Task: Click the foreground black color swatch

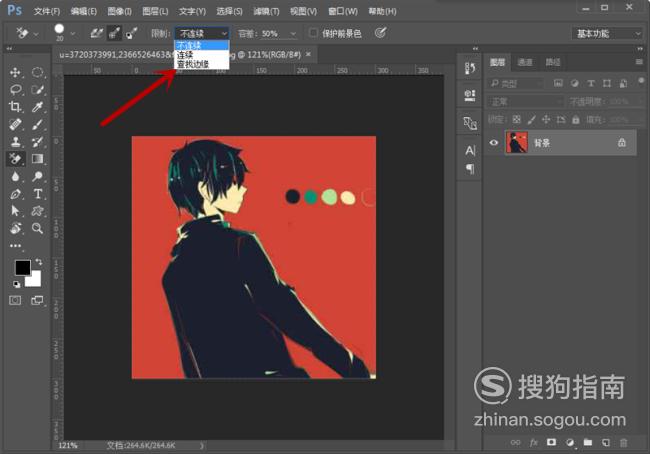Action: pos(21,267)
